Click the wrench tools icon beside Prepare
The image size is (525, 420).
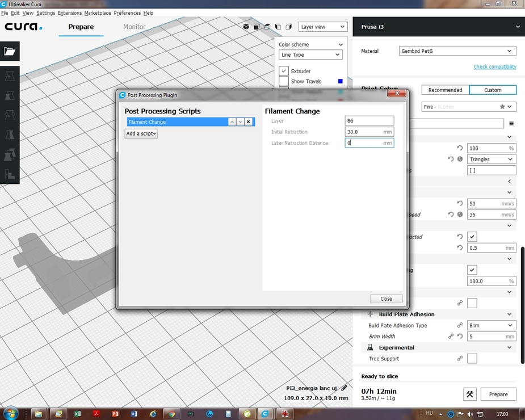pos(469,394)
